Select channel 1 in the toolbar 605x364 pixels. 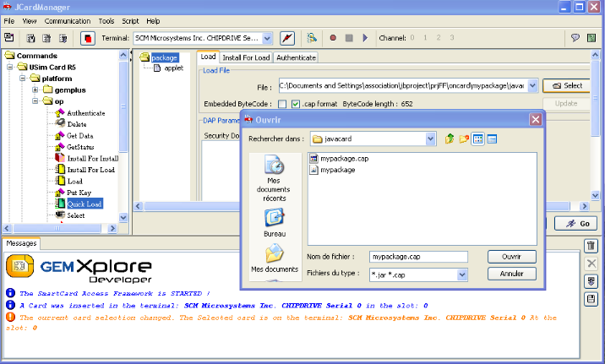click(x=425, y=38)
